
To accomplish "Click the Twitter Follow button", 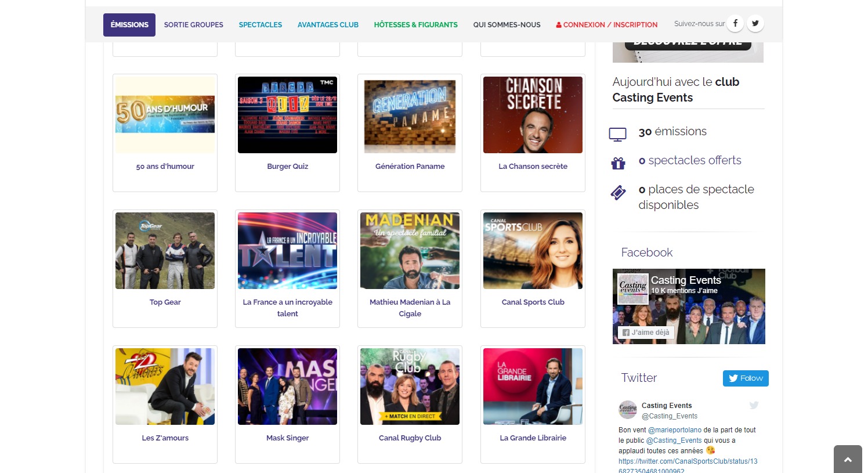I will click(x=746, y=378).
